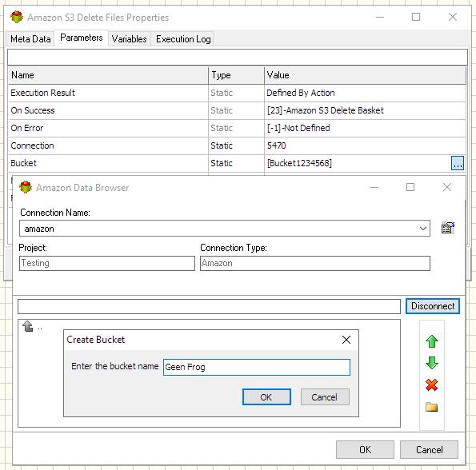Close the Amazon S3 Delete Files Properties window
Viewport: 476px width, 470px height.
click(453, 17)
